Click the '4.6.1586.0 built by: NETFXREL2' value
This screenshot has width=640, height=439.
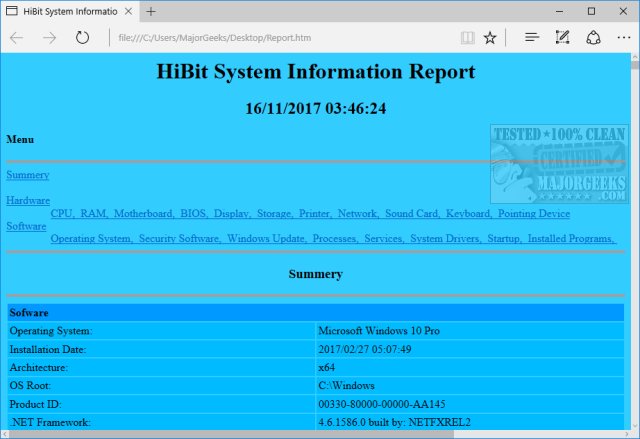pyautogui.click(x=394, y=422)
